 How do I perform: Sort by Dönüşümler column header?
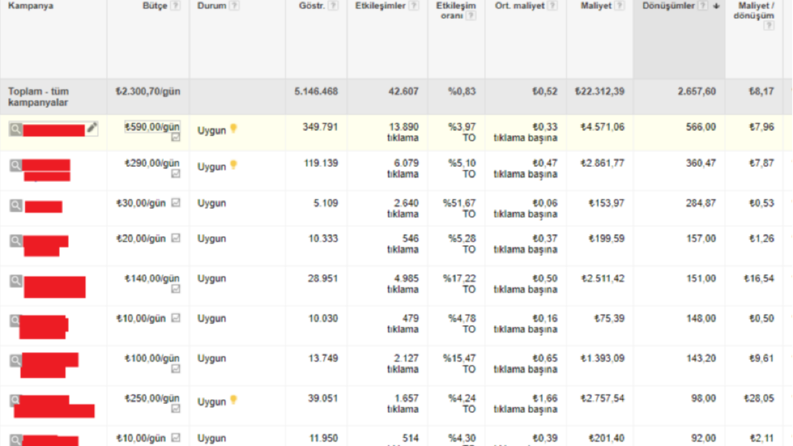click(669, 6)
